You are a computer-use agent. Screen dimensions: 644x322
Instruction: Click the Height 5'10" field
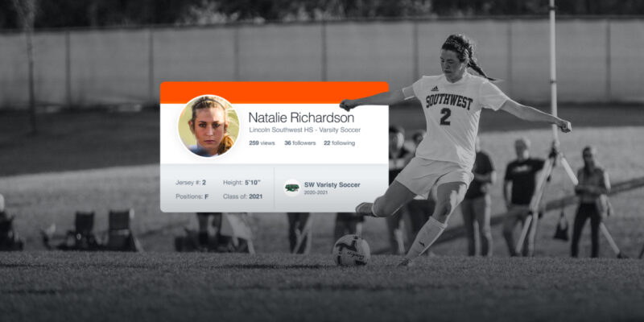(242, 183)
